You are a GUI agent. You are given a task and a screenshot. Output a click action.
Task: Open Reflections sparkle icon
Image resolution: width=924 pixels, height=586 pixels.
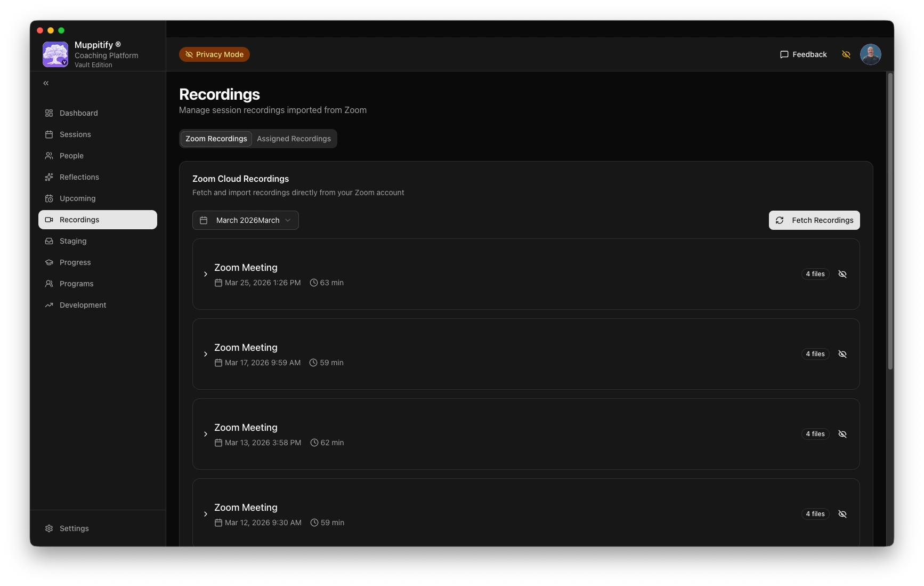(x=49, y=177)
